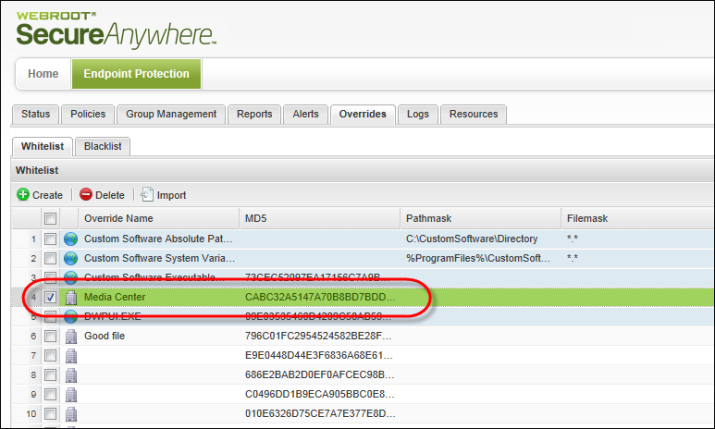The width and height of the screenshot is (715, 429).
Task: Open the Reports tab
Action: [x=254, y=114]
